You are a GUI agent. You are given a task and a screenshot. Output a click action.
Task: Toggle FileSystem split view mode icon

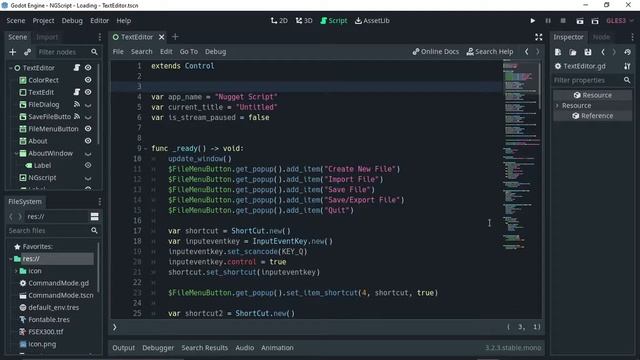click(x=94, y=216)
